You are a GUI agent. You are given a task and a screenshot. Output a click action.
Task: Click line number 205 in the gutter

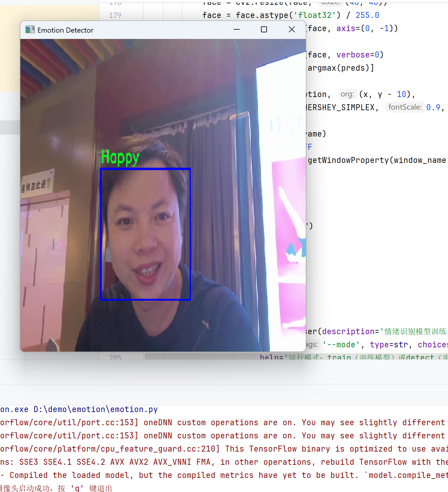pos(115,357)
